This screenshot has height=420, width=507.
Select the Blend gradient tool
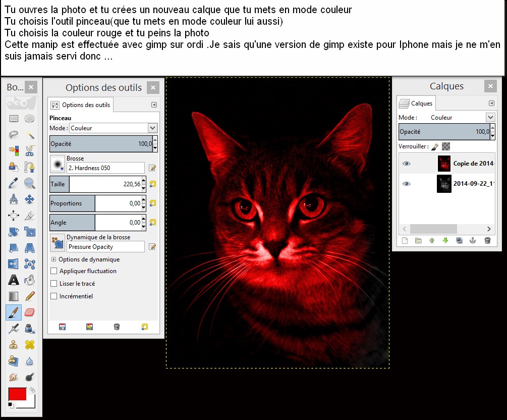pos(14,296)
